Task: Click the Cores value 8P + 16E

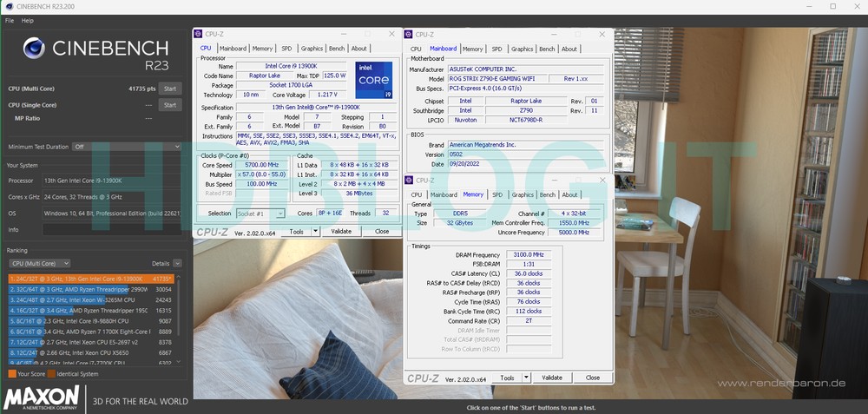Action: (329, 214)
